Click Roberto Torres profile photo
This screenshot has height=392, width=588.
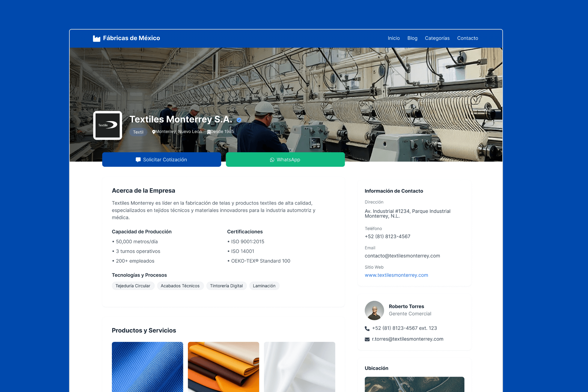pyautogui.click(x=374, y=310)
